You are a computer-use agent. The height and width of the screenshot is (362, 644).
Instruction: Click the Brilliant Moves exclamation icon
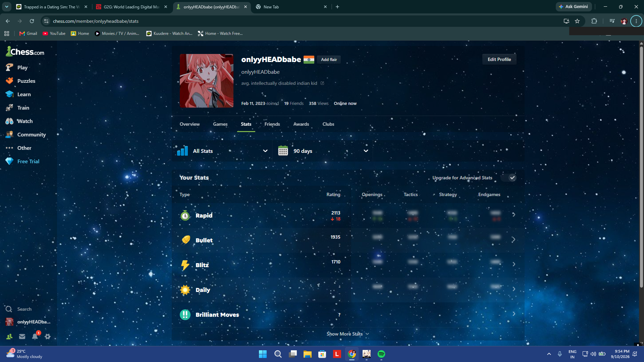coord(185,314)
